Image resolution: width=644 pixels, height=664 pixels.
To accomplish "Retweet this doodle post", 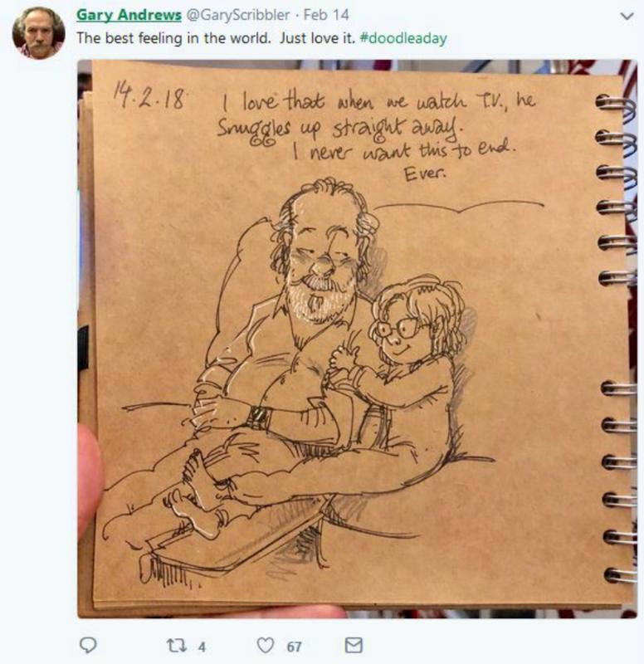I will pos(175,646).
